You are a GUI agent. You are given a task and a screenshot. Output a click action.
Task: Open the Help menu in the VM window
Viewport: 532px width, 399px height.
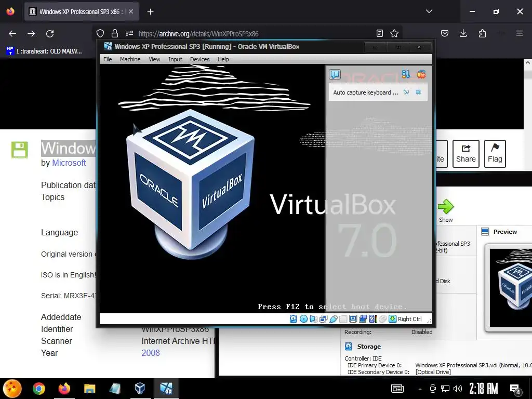pyautogui.click(x=223, y=59)
